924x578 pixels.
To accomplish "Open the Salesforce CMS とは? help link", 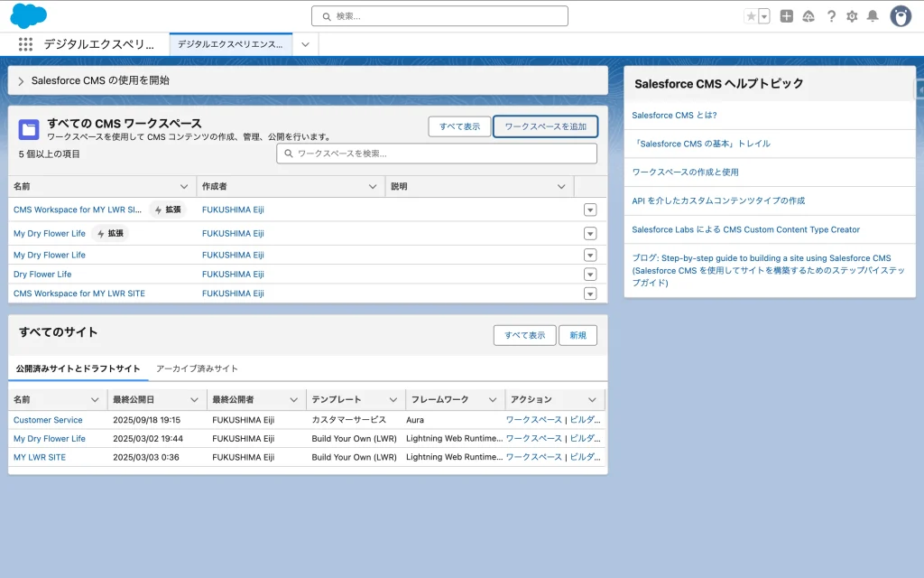I will pyautogui.click(x=674, y=116).
